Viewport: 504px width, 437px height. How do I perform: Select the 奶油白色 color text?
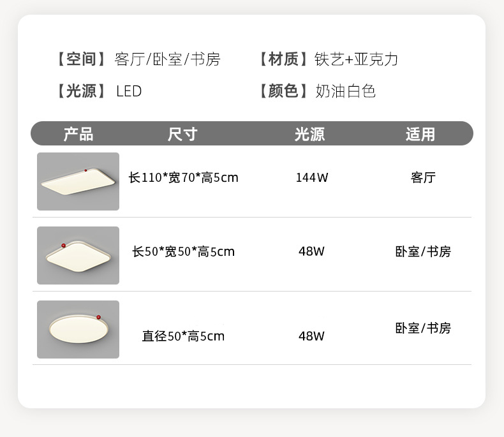(x=346, y=91)
